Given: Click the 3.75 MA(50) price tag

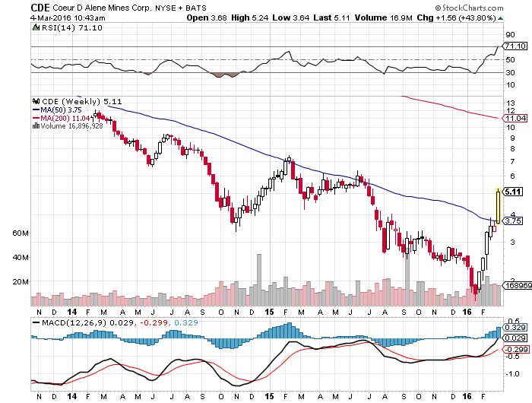Looking at the screenshot, I should 512,221.
